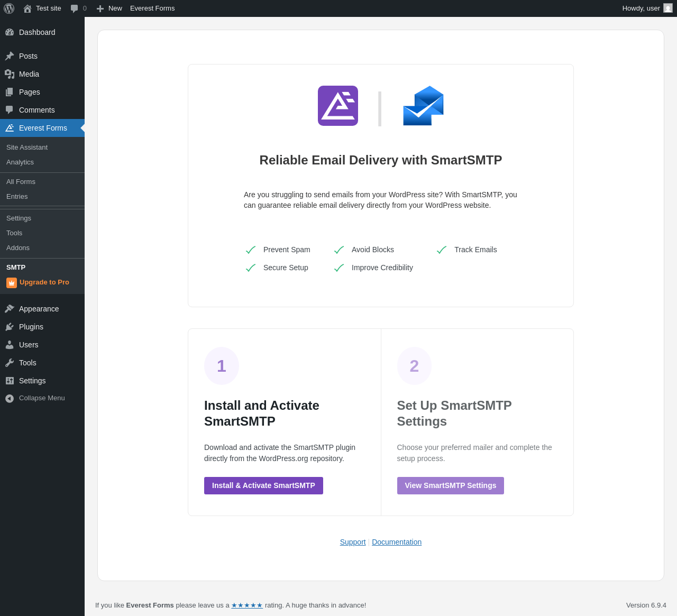The image size is (677, 616).
Task: Click Everest Forms in the admin bar
Action: (x=152, y=8)
